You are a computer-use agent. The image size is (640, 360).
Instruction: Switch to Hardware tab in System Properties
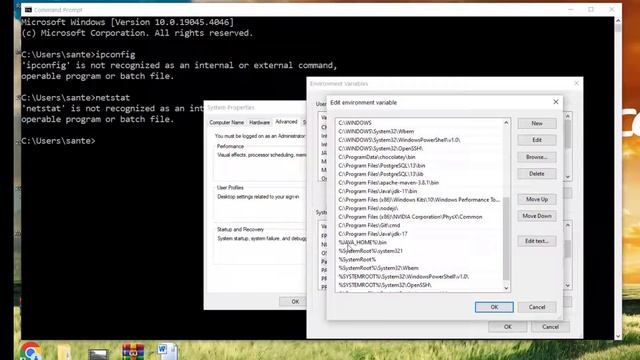(259, 122)
